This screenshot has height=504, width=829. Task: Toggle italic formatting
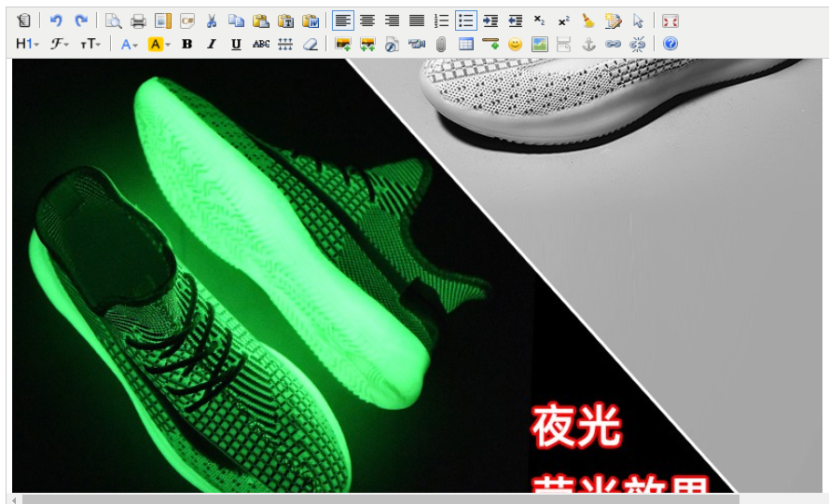pos(212,44)
